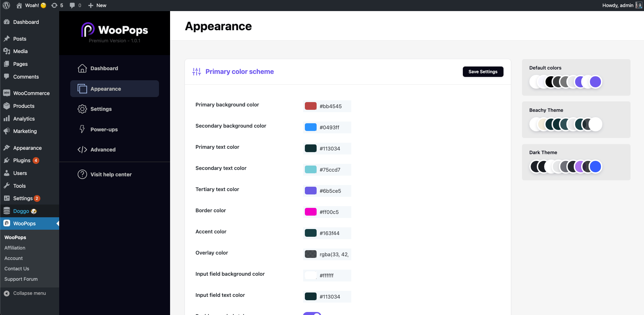This screenshot has width=644, height=315.
Task: Open WooCommerce in the WordPress menu
Action: pos(31,93)
